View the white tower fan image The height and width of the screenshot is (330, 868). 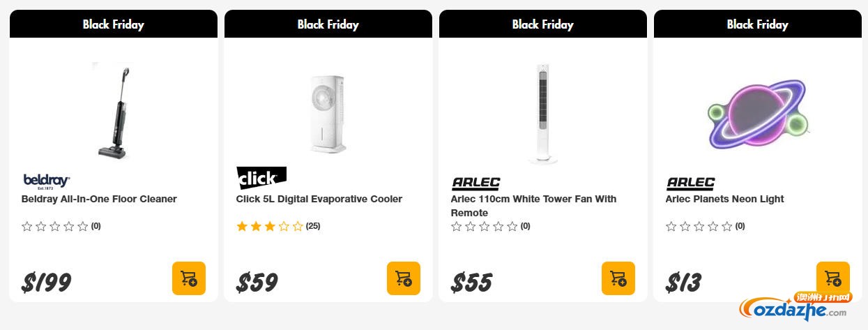tap(543, 113)
